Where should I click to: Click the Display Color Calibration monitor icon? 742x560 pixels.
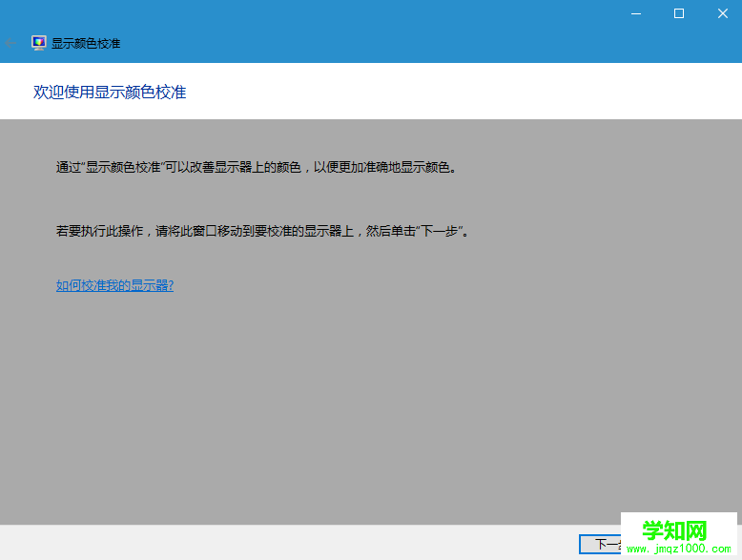[38, 43]
